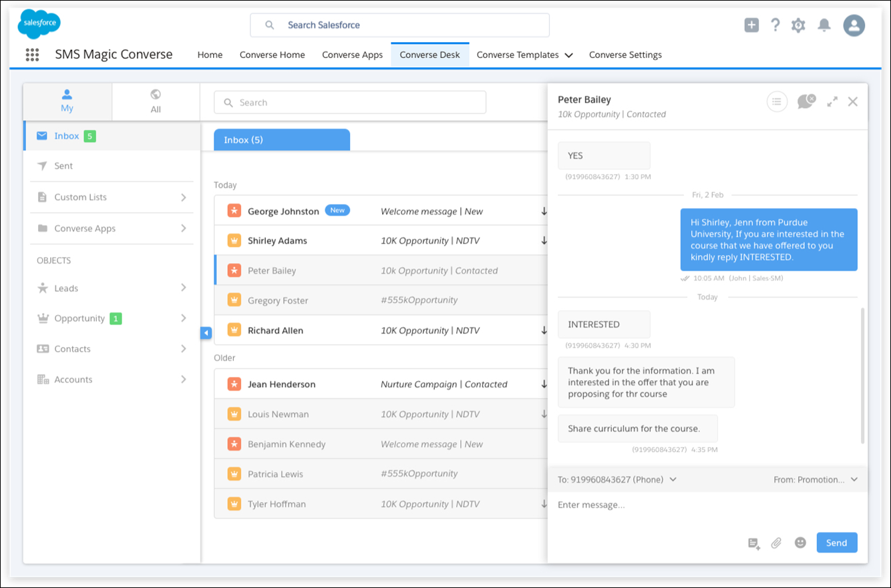Click the end conversation chat icon
Image resolution: width=891 pixels, height=588 pixels.
pyautogui.click(x=806, y=101)
